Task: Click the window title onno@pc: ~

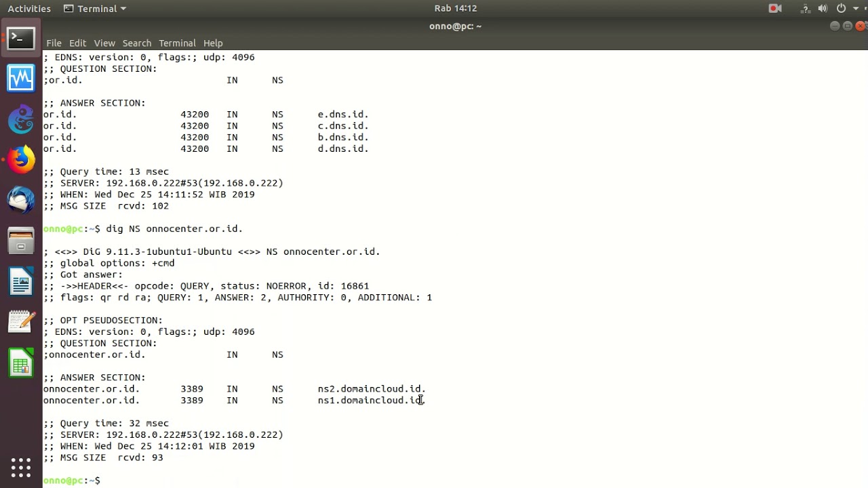Action: tap(455, 26)
